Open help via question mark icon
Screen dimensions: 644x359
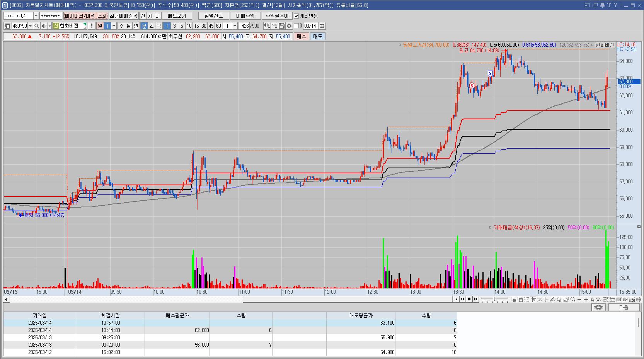click(x=615, y=5)
